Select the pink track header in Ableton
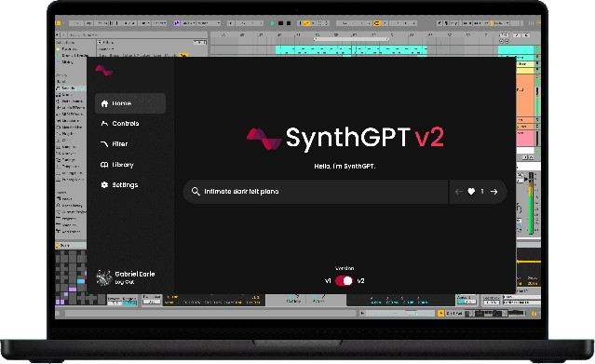Screen dimensions: 595x364 pyautogui.click(x=525, y=138)
